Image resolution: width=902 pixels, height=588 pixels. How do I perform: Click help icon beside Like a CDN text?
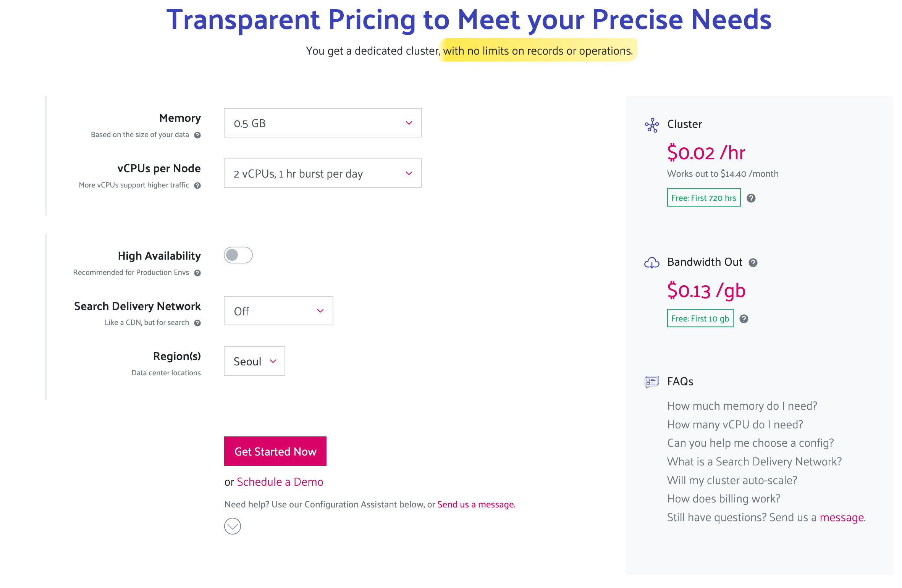pyautogui.click(x=197, y=323)
